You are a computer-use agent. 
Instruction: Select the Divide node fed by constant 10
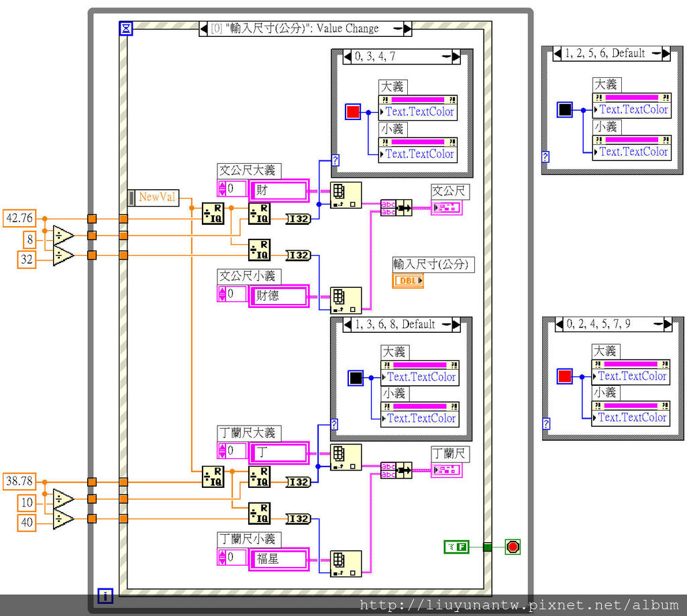tap(64, 499)
